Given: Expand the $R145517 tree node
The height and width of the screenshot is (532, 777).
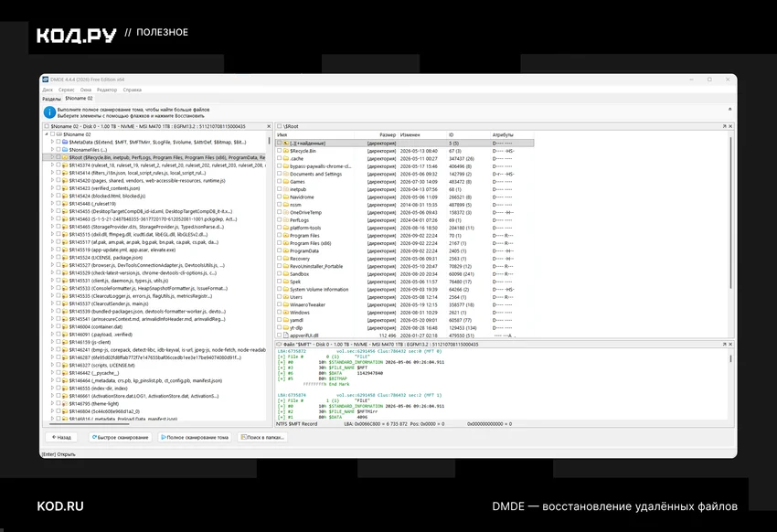Looking at the screenshot, I should pyautogui.click(x=52, y=242).
